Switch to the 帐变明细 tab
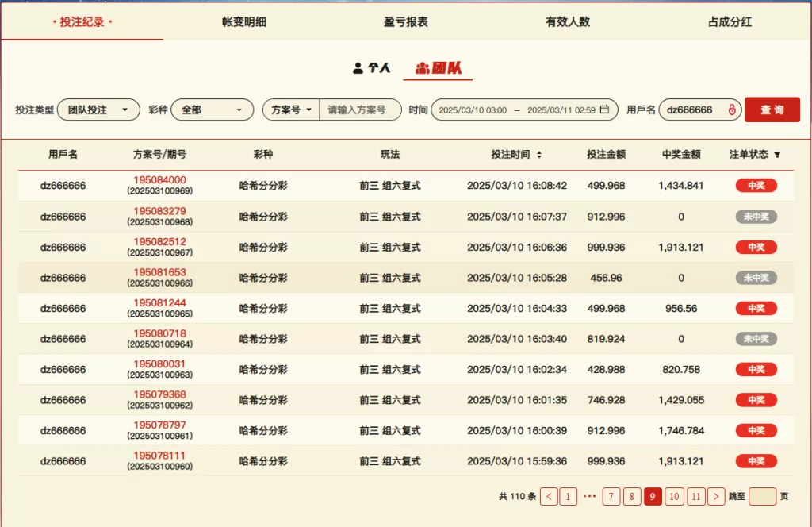812x527 pixels. point(244,21)
